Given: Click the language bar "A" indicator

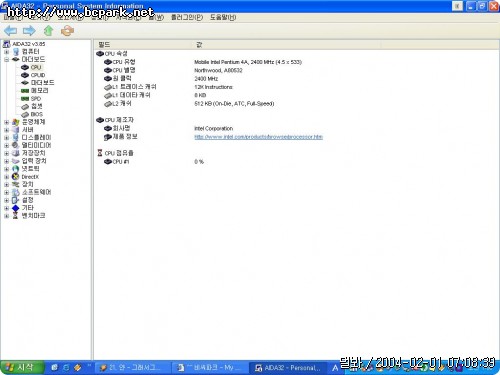Looking at the screenshot, I should click(335, 368).
